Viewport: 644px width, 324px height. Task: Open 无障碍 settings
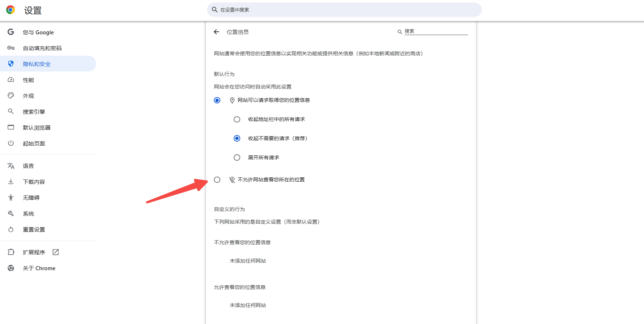[48, 198]
